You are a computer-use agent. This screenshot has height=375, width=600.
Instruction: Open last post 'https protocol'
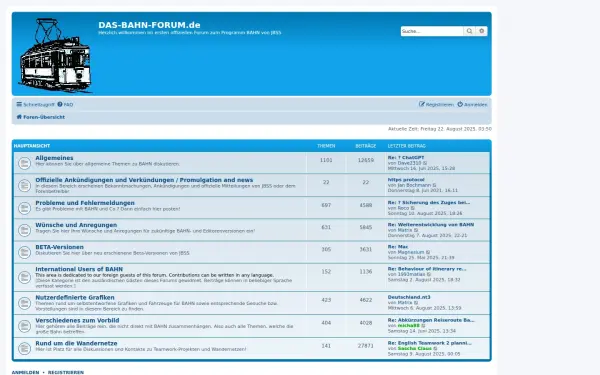click(406, 179)
